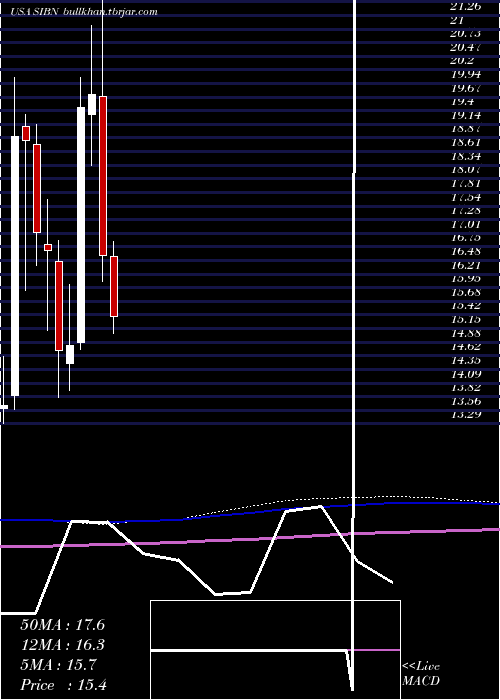
Task: Click the 14.09 price axis label
Action: (x=466, y=374)
